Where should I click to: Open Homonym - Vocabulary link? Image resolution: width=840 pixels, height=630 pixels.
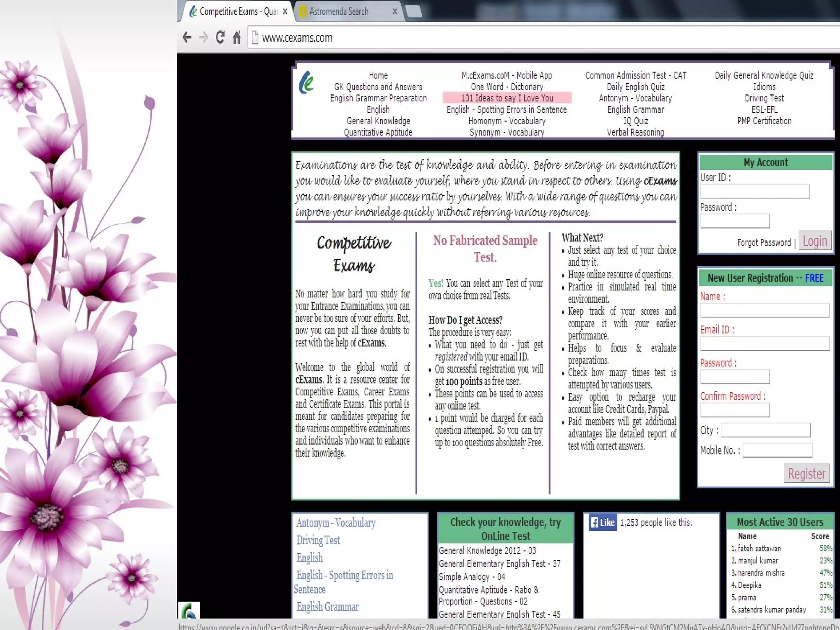(x=507, y=121)
